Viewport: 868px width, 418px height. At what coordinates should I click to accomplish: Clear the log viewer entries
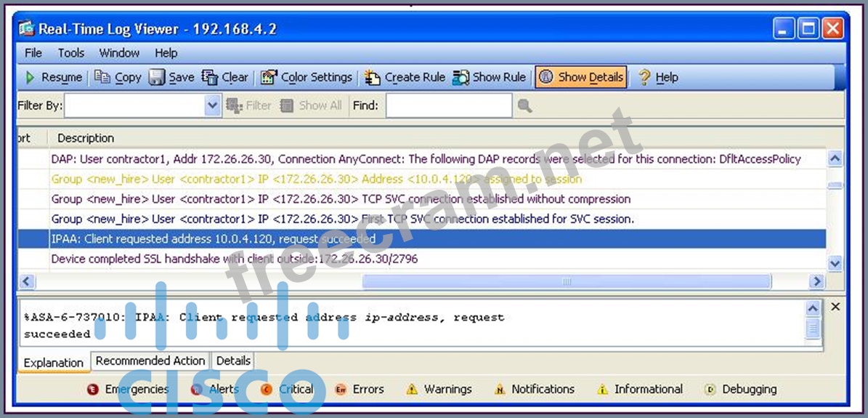(210, 77)
